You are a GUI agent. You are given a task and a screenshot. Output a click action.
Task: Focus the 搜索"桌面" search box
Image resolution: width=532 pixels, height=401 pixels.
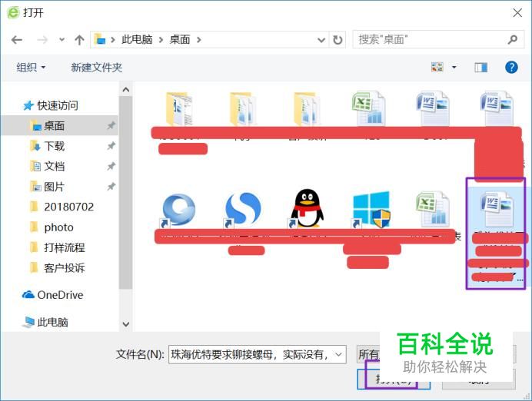[x=438, y=40]
